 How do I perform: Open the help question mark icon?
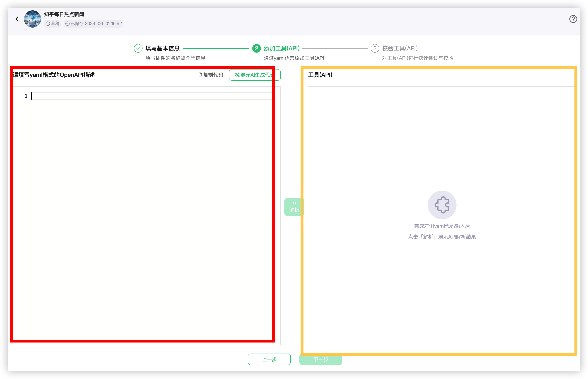click(573, 19)
